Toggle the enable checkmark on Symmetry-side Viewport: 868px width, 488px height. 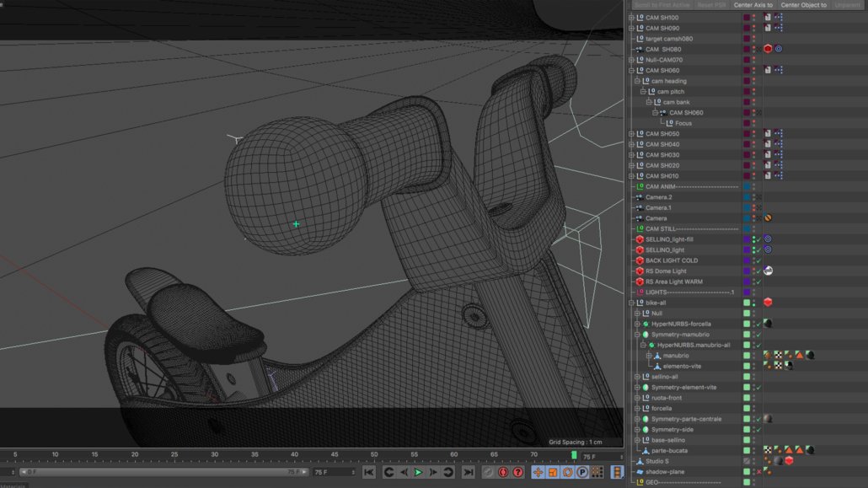759,430
